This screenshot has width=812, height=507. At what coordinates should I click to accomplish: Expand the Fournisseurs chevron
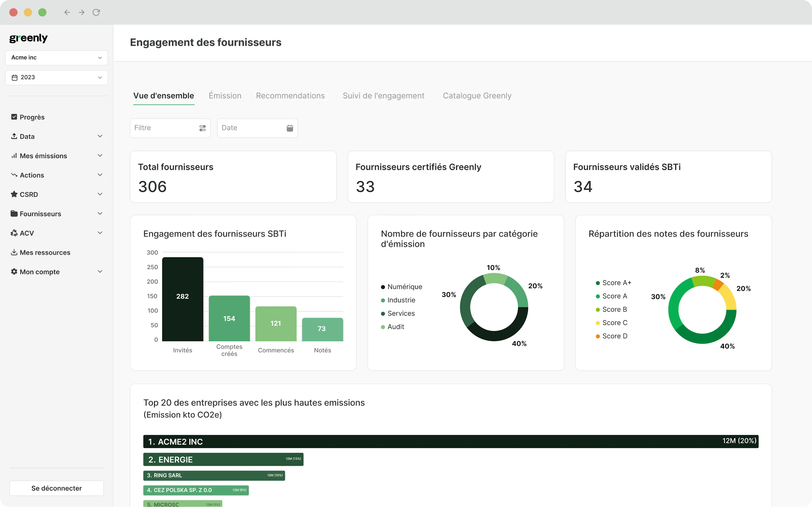(100, 213)
